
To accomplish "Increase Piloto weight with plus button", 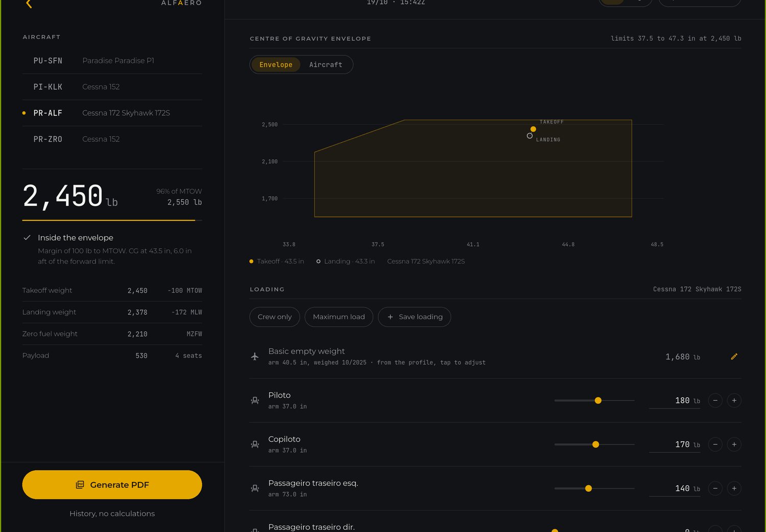I will [734, 400].
